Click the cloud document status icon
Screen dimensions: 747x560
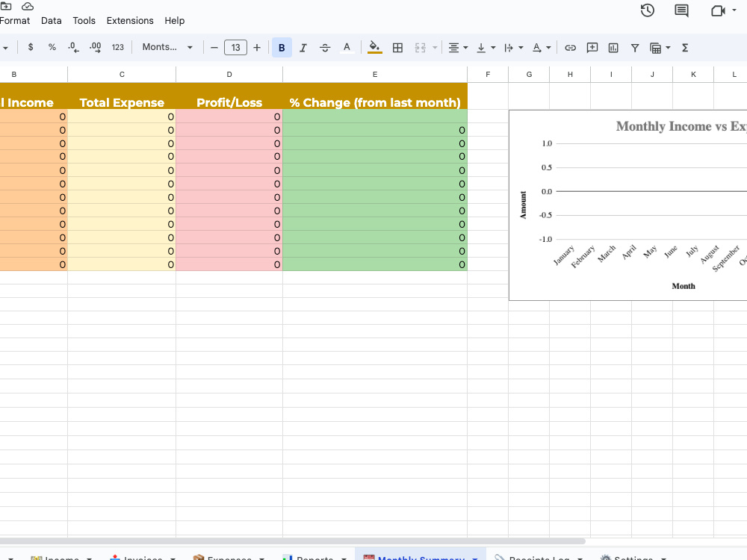coord(28,6)
